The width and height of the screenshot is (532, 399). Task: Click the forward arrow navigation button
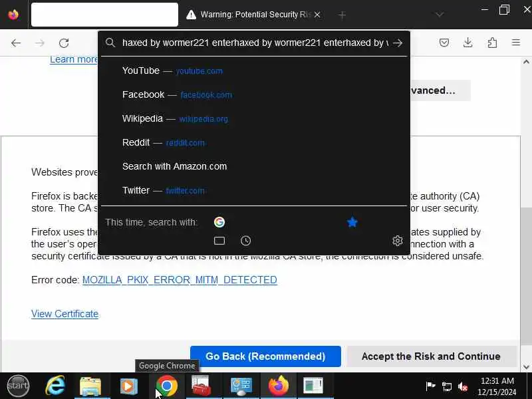pos(40,43)
